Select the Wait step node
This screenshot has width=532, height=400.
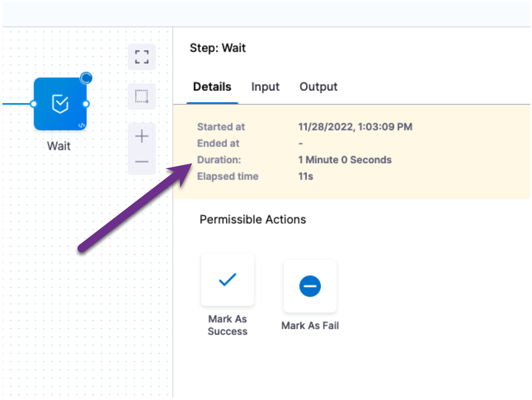point(60,104)
